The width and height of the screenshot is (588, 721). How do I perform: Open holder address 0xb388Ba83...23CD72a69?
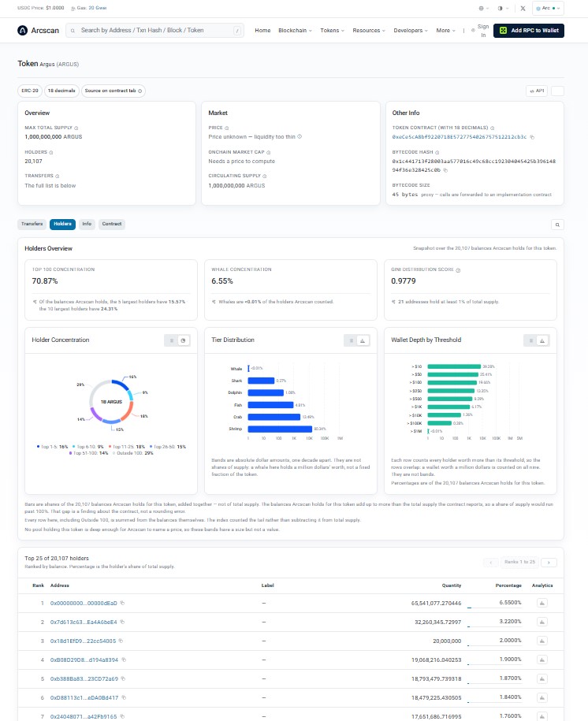84,678
